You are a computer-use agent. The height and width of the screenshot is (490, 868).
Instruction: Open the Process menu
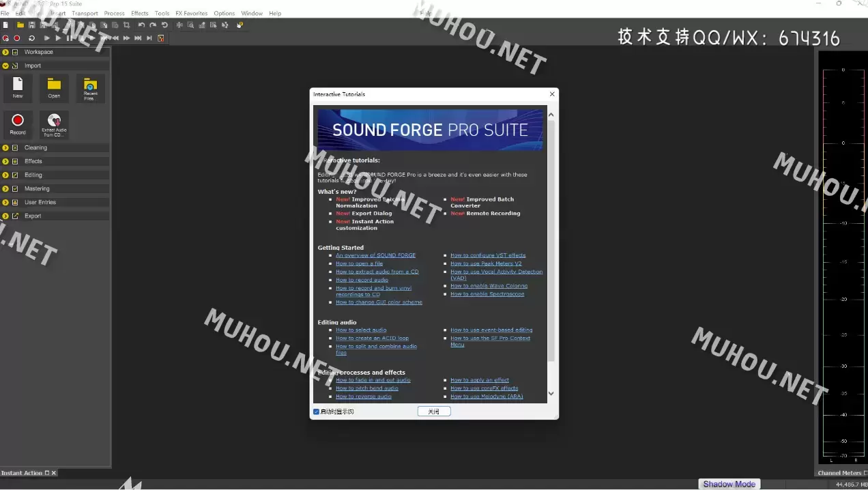(114, 13)
